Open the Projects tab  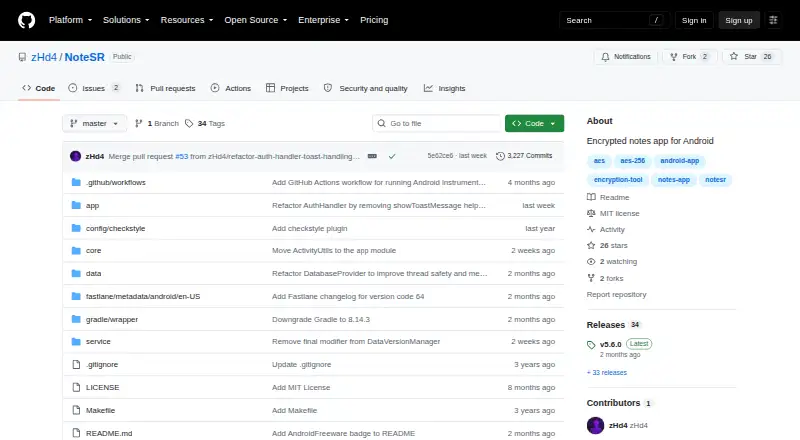pyautogui.click(x=287, y=88)
